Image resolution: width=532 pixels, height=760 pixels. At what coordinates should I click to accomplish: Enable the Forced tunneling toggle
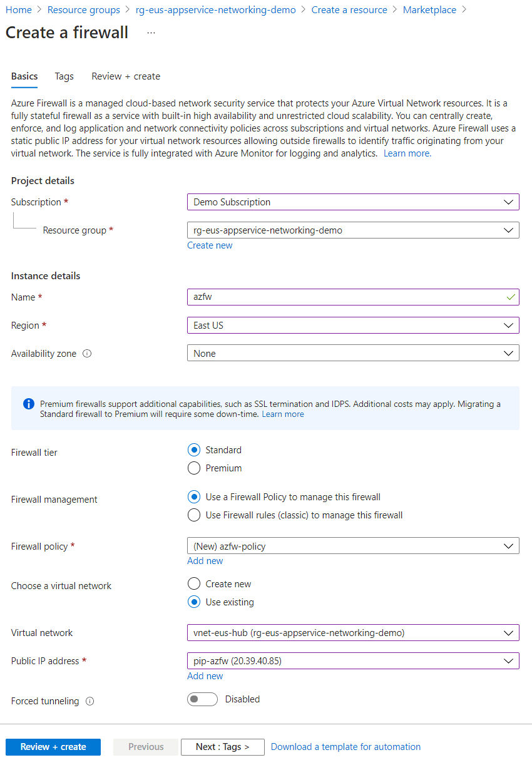click(x=202, y=699)
